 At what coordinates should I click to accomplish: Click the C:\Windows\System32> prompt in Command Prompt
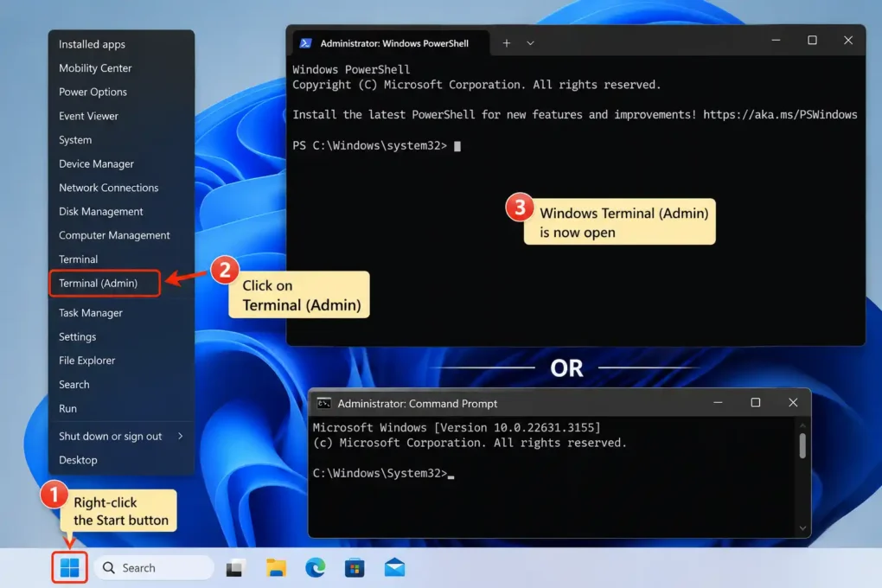(380, 473)
